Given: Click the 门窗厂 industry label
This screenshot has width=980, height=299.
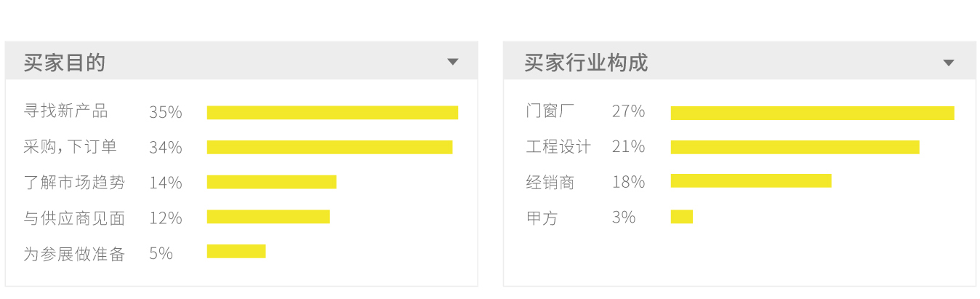Looking at the screenshot, I should (x=550, y=111).
